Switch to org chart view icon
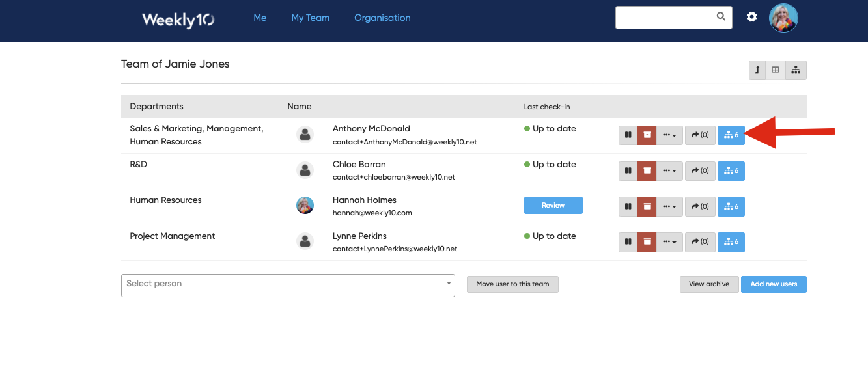Viewport: 868px width, 367px height. pyautogui.click(x=796, y=70)
